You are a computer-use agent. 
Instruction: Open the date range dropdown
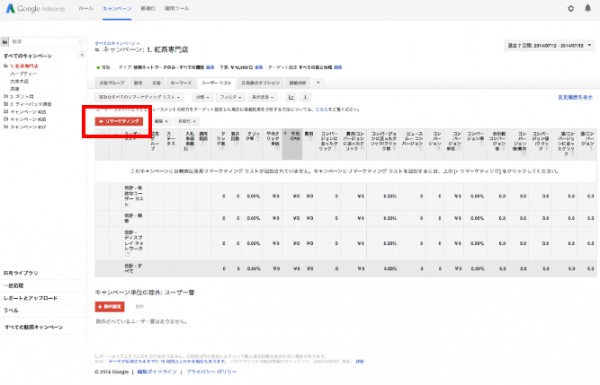coord(549,46)
